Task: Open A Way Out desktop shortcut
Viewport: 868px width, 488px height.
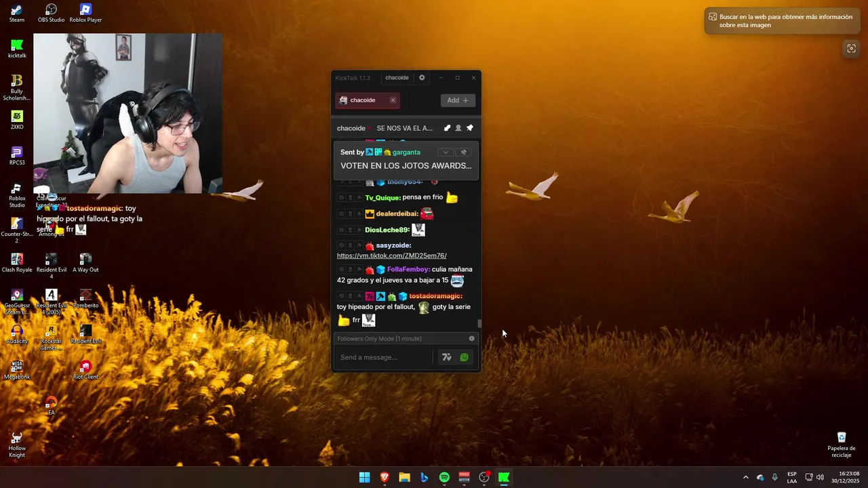Action: click(x=85, y=263)
